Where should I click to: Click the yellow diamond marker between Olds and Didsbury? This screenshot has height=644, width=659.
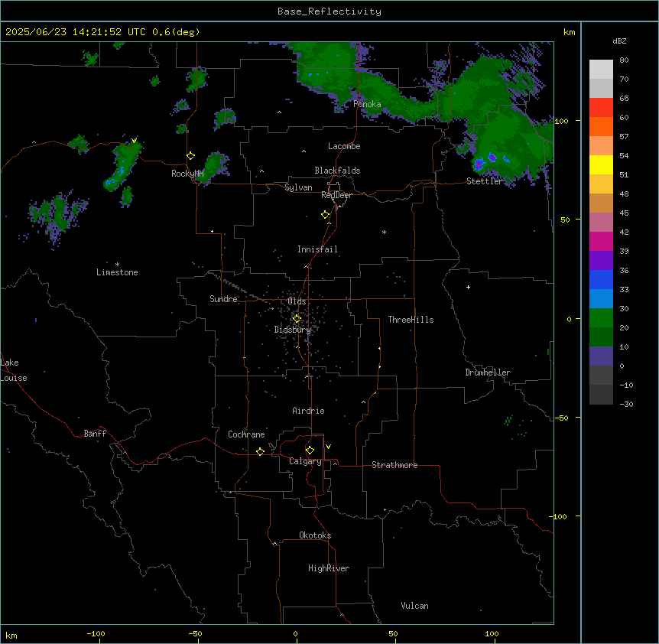pyautogui.click(x=297, y=319)
